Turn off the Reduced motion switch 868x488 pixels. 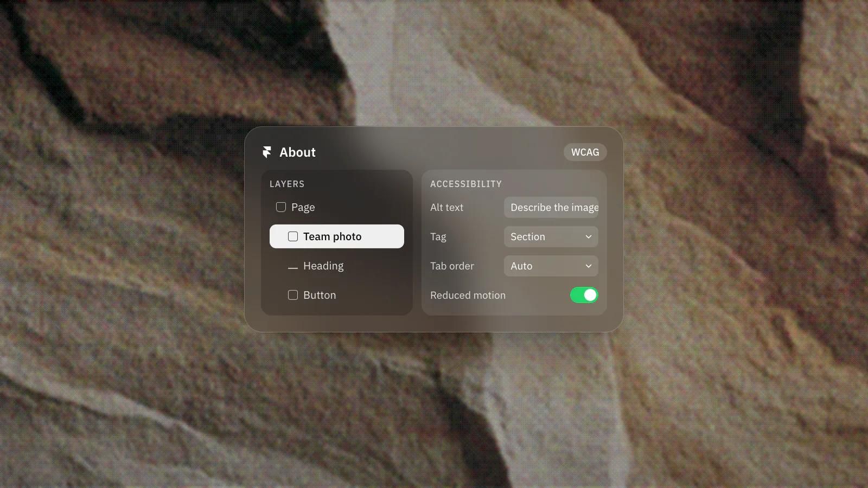point(584,295)
